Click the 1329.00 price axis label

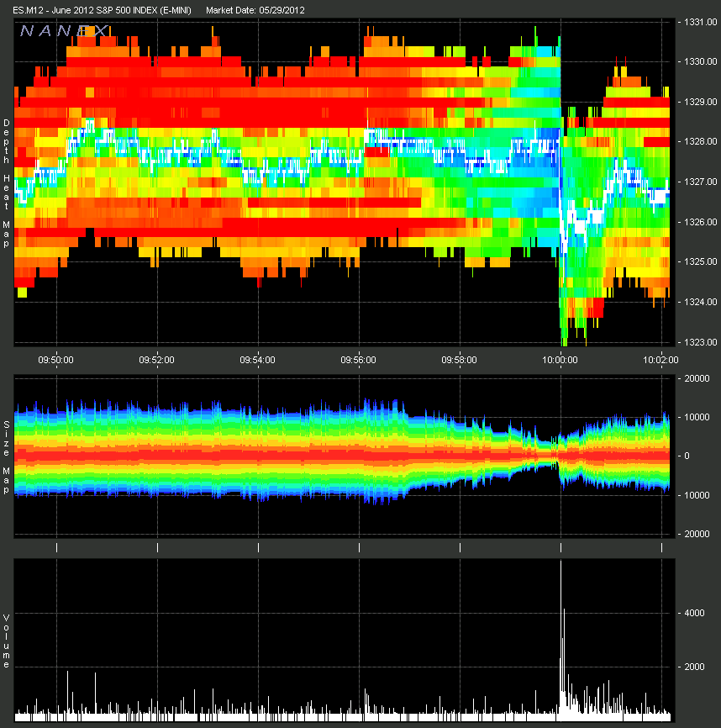pyautogui.click(x=701, y=102)
